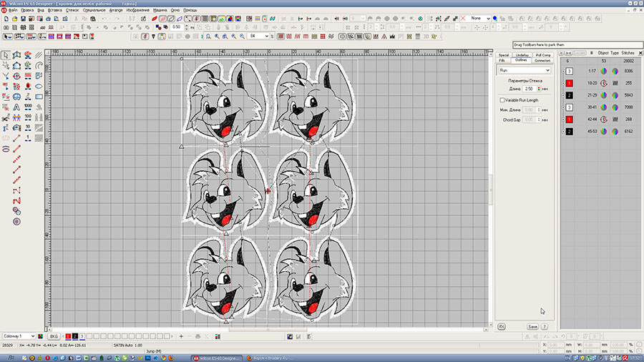Screen dimensions: 644x362
Task: Enable Variable Run Length checkbox
Action: 502,100
